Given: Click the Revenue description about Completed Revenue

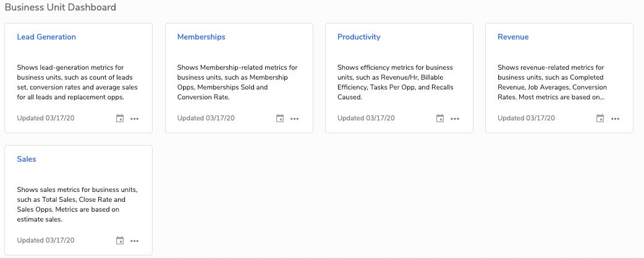Looking at the screenshot, I should (x=553, y=82).
